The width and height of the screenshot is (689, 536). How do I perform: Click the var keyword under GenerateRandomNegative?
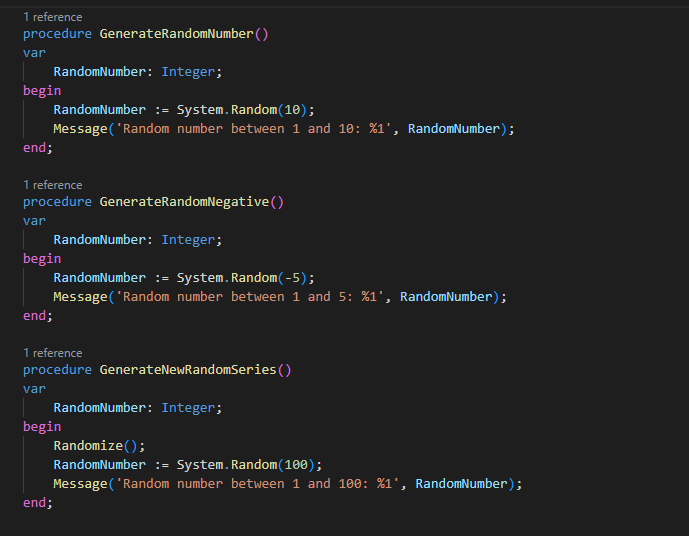[x=34, y=221]
